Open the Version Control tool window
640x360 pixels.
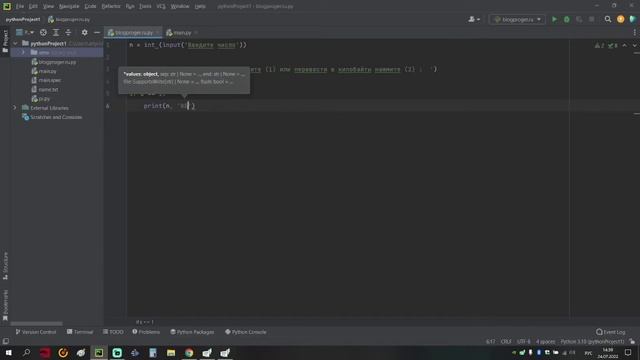36,332
